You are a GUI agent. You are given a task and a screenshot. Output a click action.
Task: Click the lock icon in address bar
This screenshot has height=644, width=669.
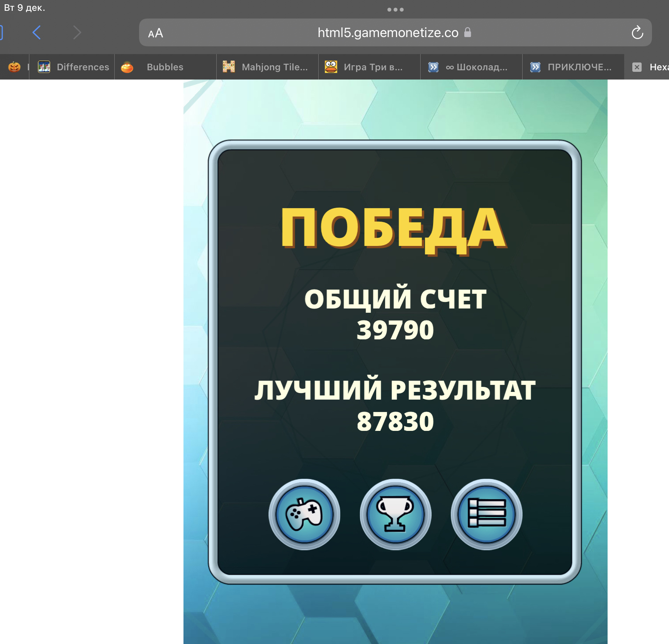coord(468,32)
